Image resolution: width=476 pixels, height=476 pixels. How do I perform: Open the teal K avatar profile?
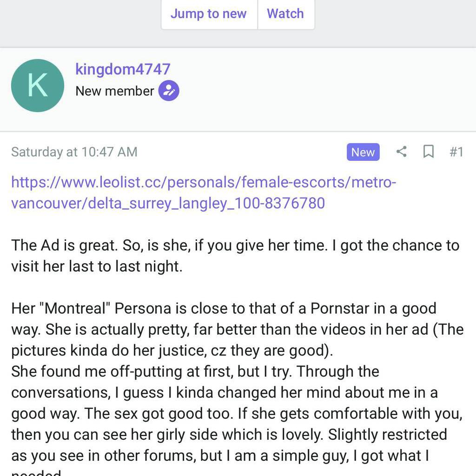38,86
